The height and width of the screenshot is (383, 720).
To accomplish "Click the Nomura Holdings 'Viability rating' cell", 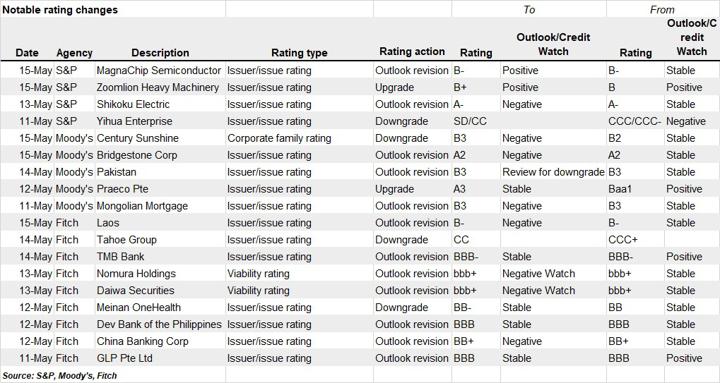I will (x=299, y=274).
